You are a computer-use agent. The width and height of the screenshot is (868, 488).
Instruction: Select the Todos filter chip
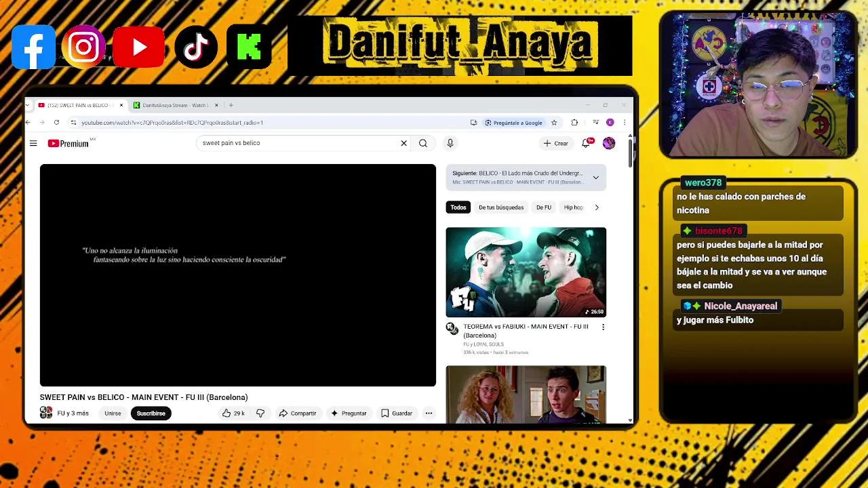pyautogui.click(x=458, y=207)
